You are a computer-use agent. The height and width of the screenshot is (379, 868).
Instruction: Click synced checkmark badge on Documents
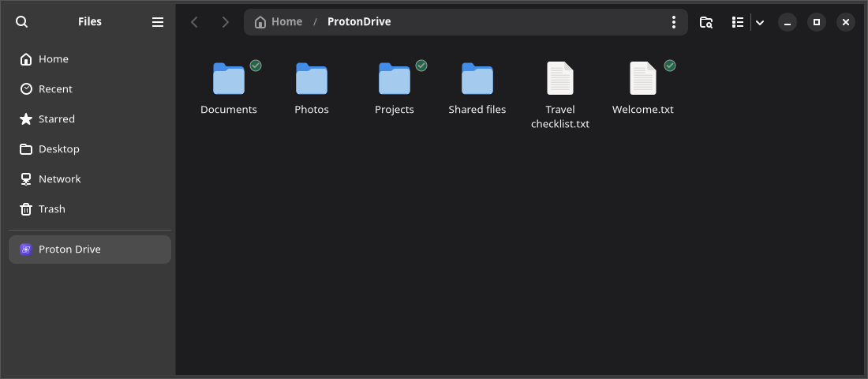[x=255, y=66]
